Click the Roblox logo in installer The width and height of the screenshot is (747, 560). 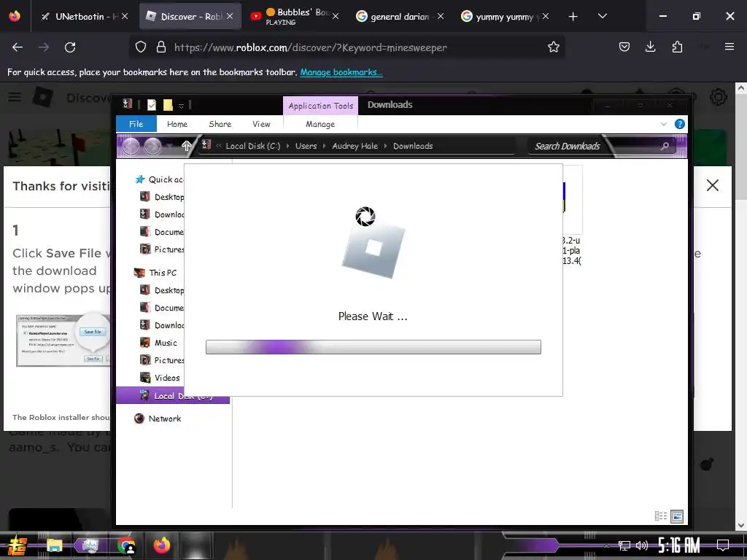click(x=373, y=250)
